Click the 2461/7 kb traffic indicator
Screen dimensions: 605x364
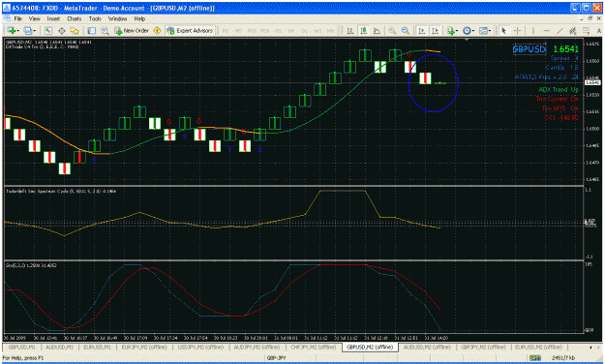pyautogui.click(x=563, y=358)
